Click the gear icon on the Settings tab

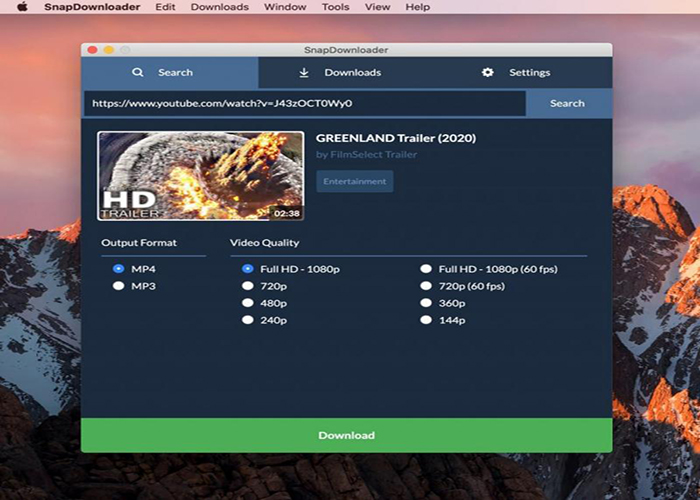tap(488, 72)
